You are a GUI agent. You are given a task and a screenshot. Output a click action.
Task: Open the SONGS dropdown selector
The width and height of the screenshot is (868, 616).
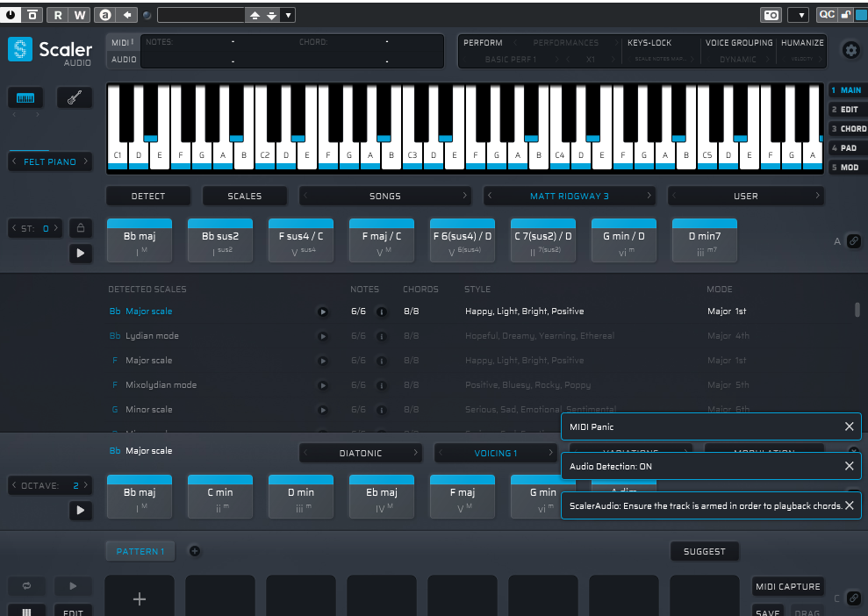[x=384, y=196]
